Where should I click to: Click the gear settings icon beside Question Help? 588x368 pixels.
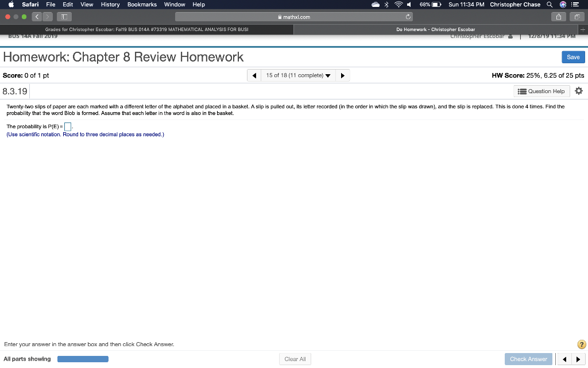point(578,90)
